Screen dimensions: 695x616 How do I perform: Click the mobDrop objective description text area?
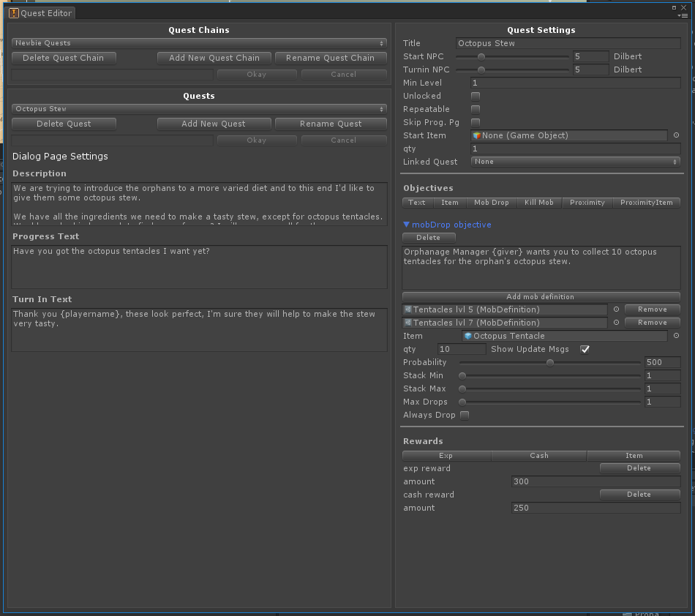541,268
